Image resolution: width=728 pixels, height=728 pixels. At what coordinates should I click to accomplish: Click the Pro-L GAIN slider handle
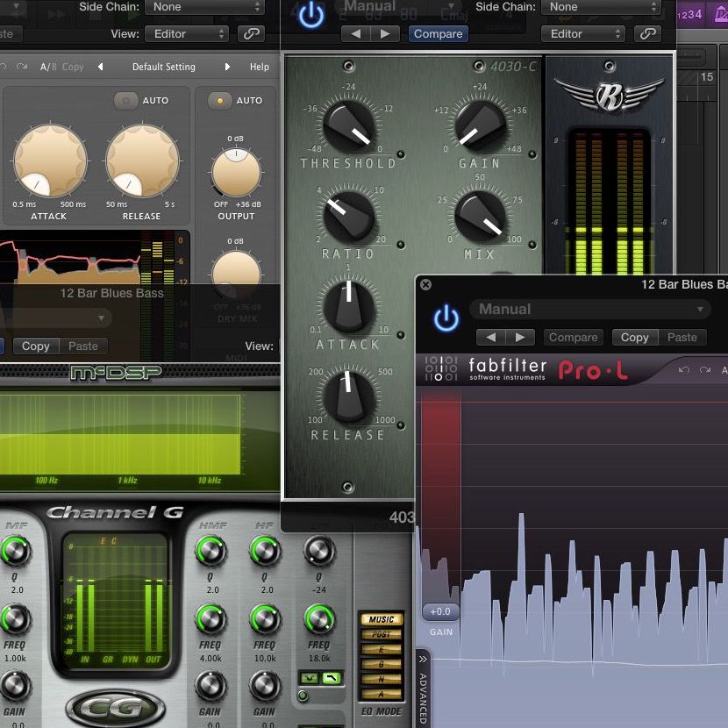coord(440,611)
